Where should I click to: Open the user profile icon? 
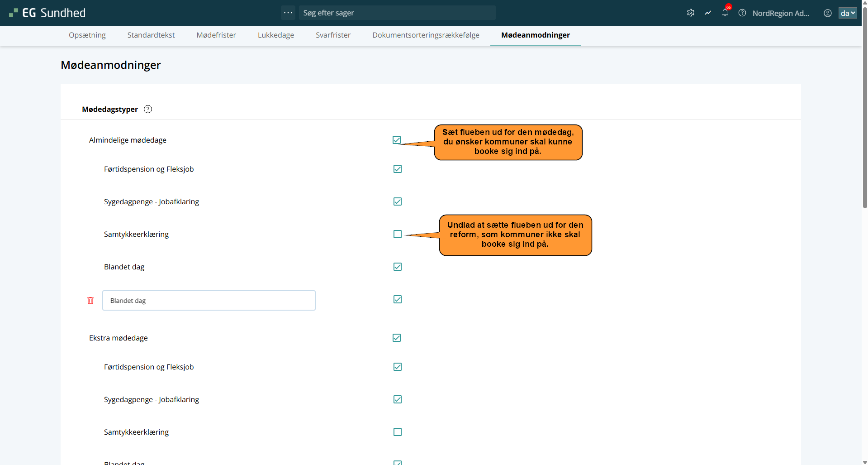point(827,13)
